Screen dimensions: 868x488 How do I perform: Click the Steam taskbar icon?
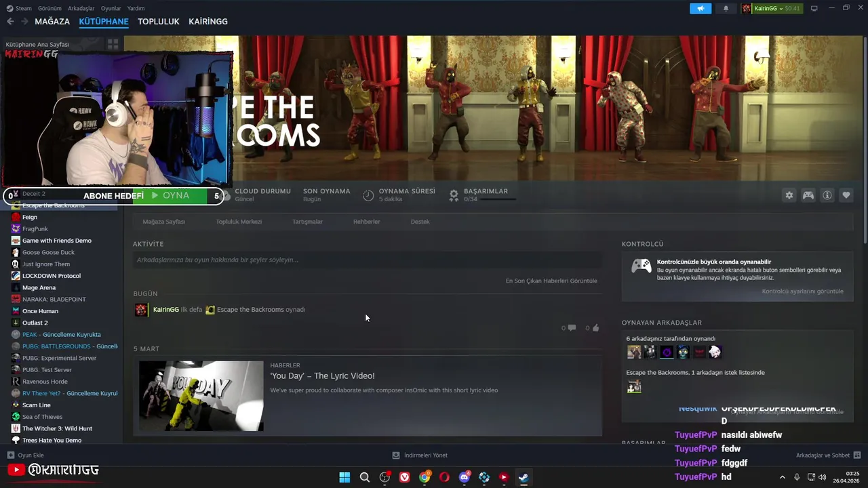(524, 477)
